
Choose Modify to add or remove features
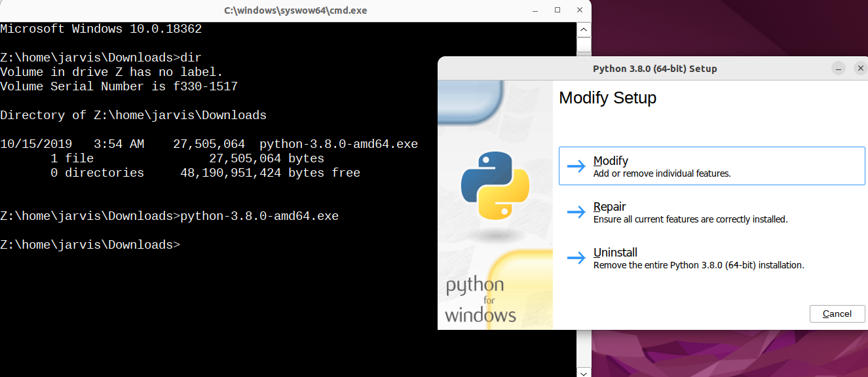[x=712, y=166]
